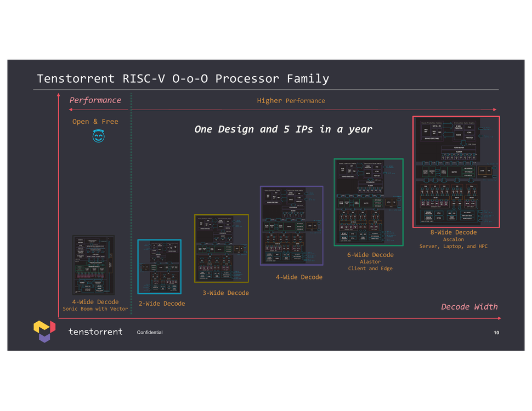
Task: Click the Confidential footer text
Action: pos(149,332)
